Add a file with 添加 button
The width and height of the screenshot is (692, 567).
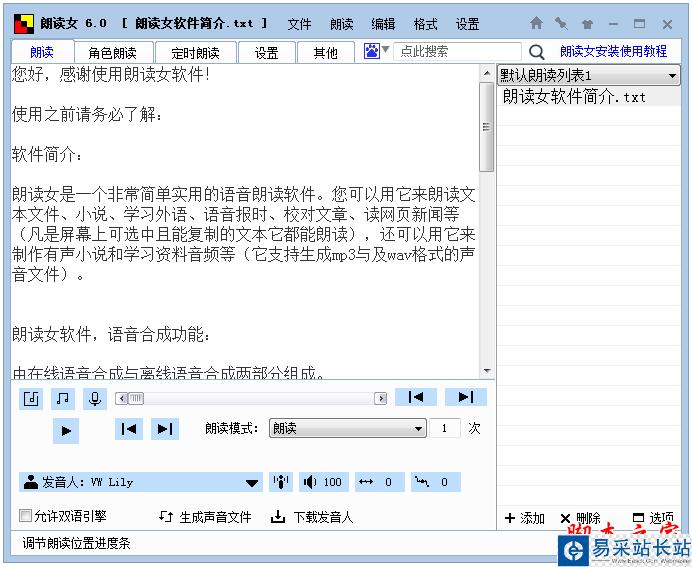pyautogui.click(x=524, y=518)
